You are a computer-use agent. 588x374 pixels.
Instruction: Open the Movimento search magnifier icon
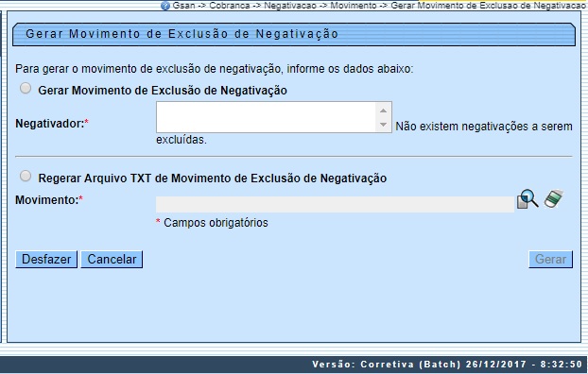click(x=527, y=198)
